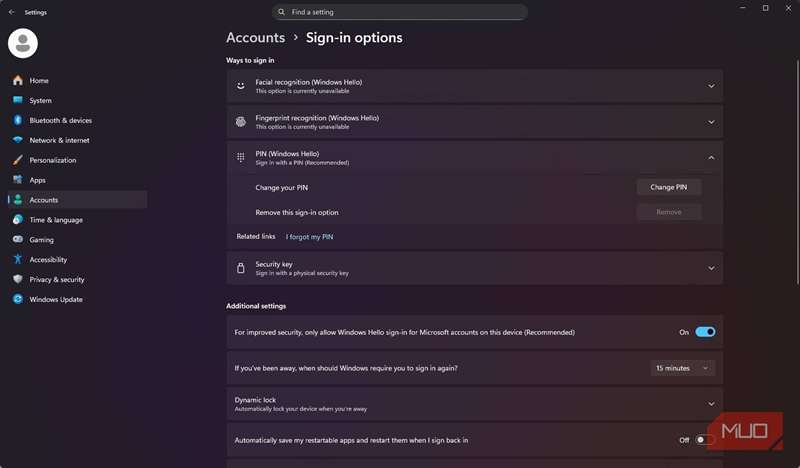Click the I forgot my PIN link

309,237
